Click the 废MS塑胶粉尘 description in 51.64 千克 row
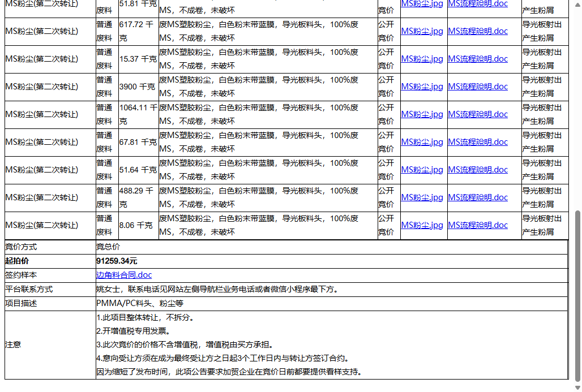The height and width of the screenshot is (392, 582). point(259,170)
